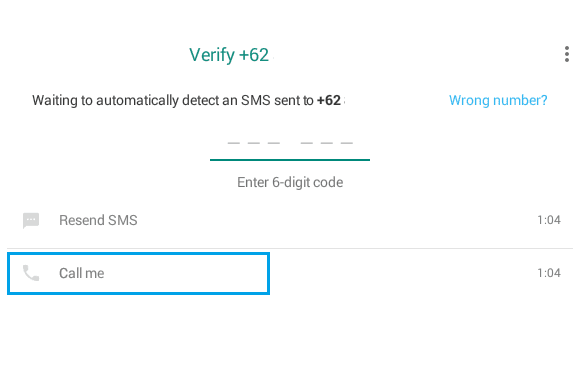The height and width of the screenshot is (382, 588).
Task: Tap the Call me phone handset icon
Action: pos(31,273)
